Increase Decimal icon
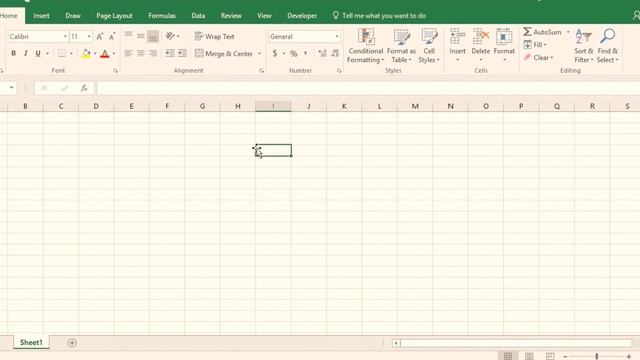640x360 pixels. [322, 53]
